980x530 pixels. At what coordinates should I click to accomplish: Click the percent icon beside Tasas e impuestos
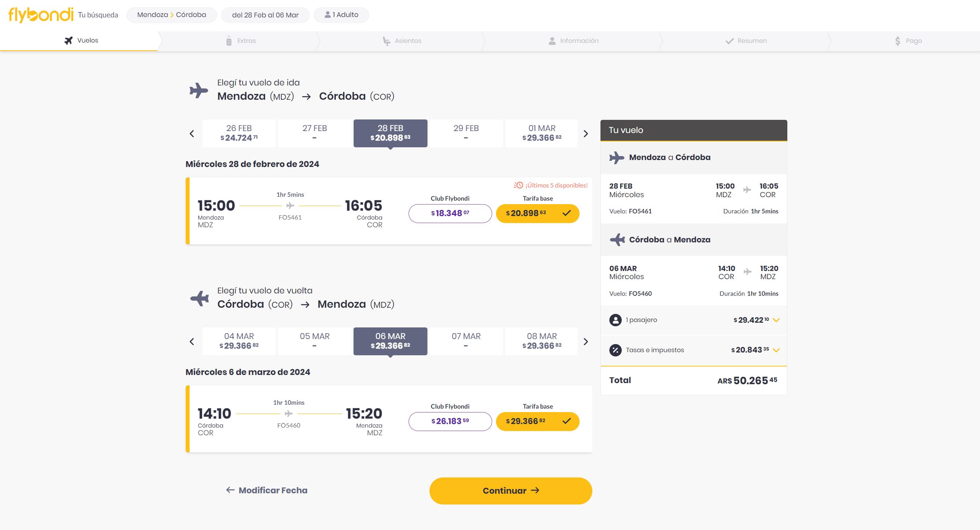tap(615, 350)
